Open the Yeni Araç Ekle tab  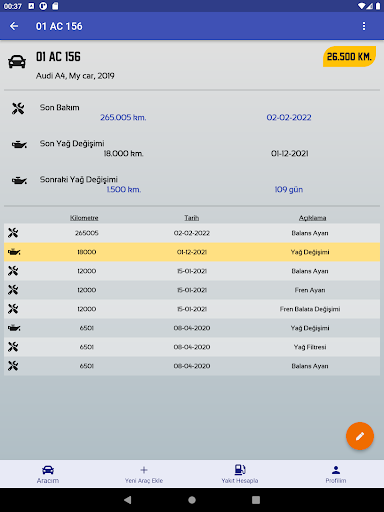(x=144, y=474)
